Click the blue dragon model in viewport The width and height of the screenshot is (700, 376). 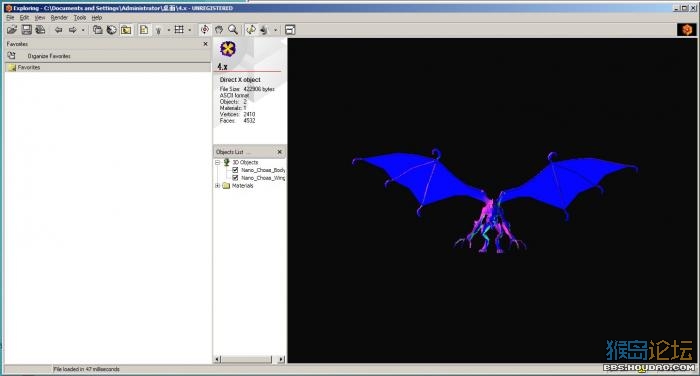tap(494, 201)
